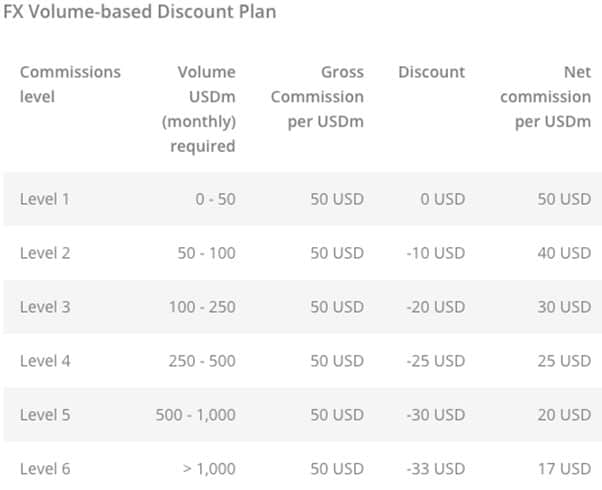Click the FX Volume-based Discount Plan title

(x=140, y=12)
